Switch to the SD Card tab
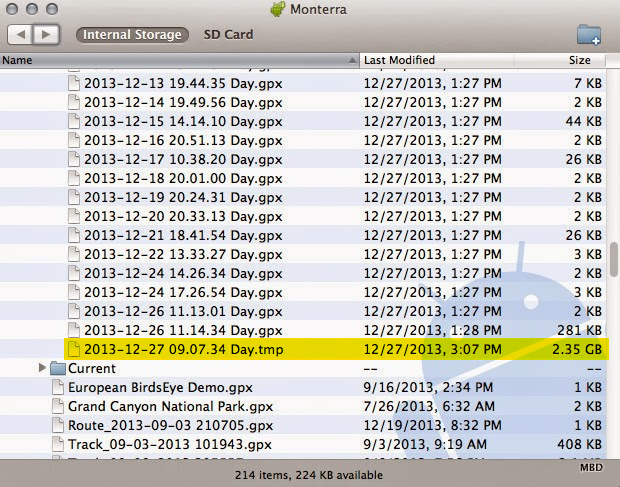Screen dimensions: 620x487 pyautogui.click(x=228, y=35)
